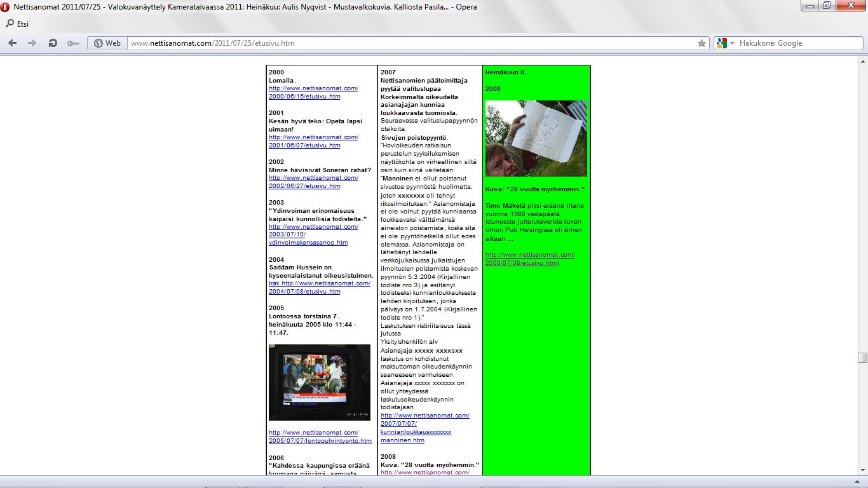Click the photo of man holding drawing

(536, 138)
